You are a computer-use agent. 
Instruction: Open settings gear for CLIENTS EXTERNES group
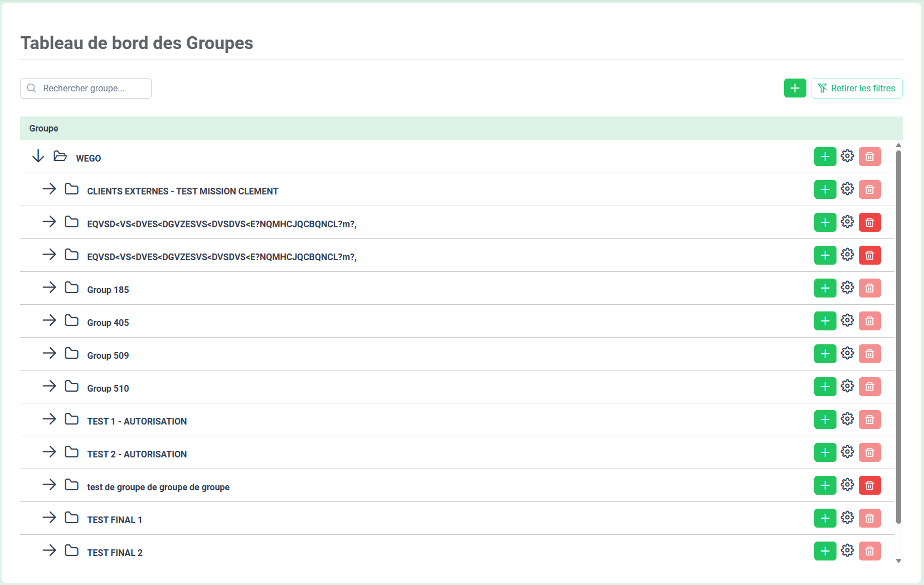(x=847, y=189)
